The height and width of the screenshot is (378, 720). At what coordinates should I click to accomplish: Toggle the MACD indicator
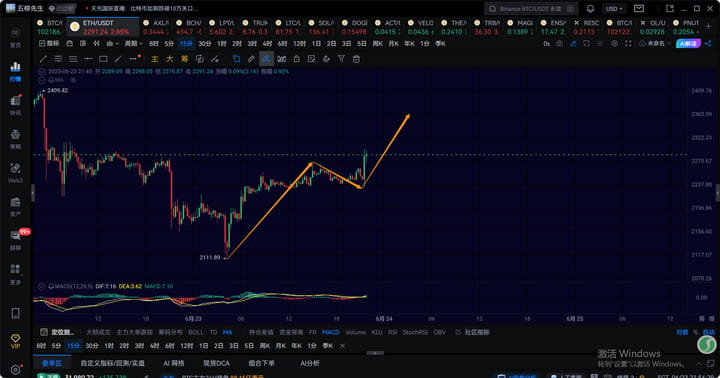pyautogui.click(x=331, y=332)
